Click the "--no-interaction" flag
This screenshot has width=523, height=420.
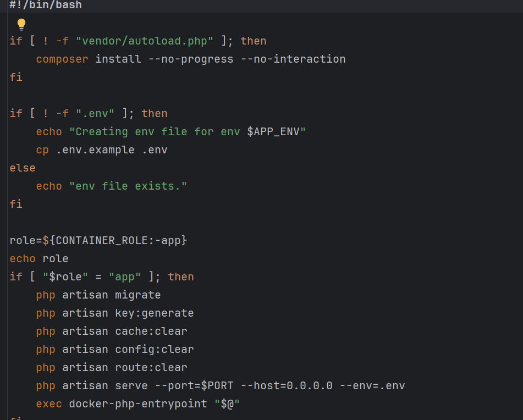click(293, 59)
